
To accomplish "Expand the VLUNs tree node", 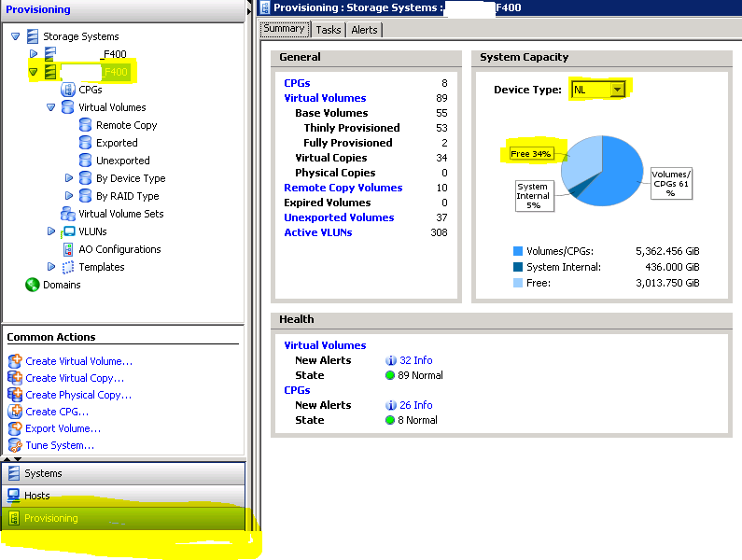I will click(51, 231).
